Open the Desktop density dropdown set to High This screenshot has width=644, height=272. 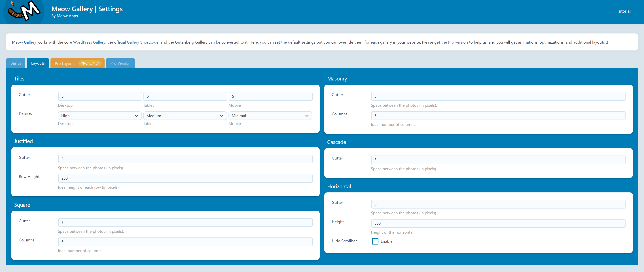[100, 116]
